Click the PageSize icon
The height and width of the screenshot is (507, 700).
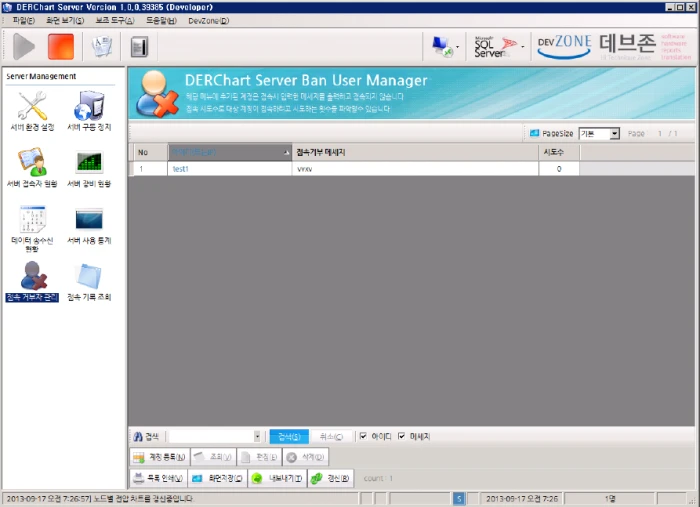coord(534,133)
